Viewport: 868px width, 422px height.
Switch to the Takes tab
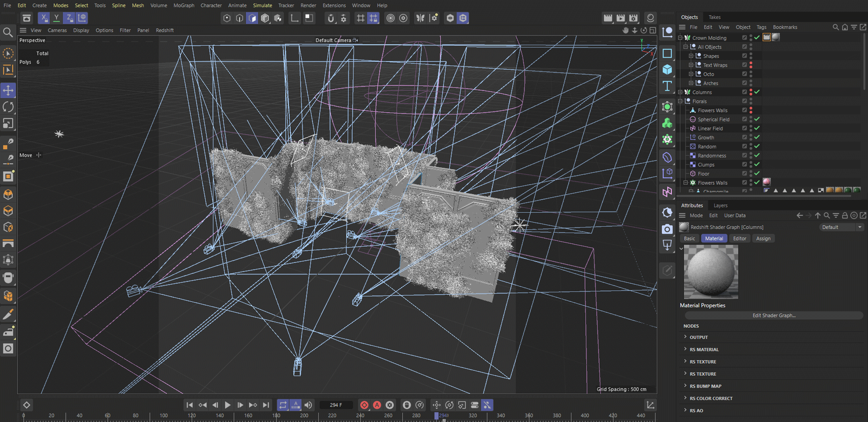(x=714, y=17)
